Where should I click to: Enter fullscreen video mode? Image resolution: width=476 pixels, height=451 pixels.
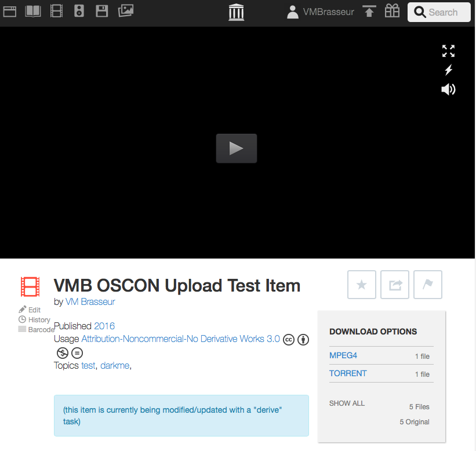448,51
